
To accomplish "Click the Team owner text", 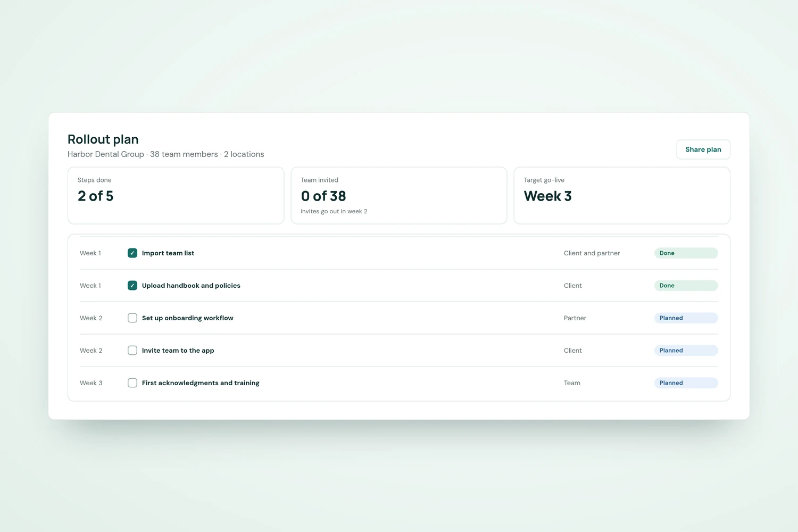I will click(572, 383).
